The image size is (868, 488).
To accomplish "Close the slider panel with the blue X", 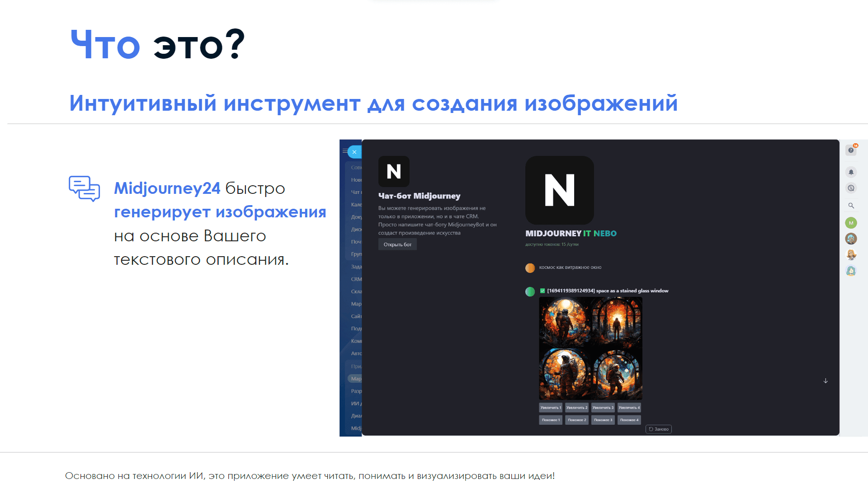I will click(x=354, y=152).
